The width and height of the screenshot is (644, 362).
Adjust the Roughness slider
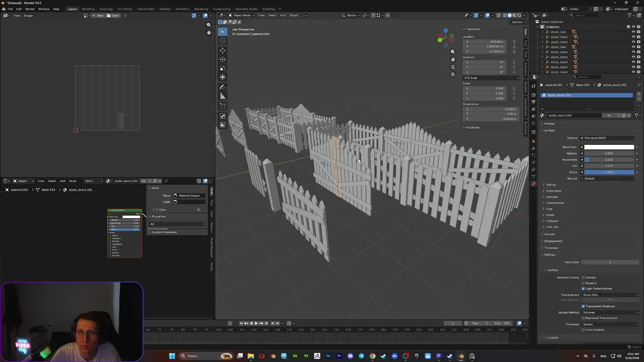point(609,159)
